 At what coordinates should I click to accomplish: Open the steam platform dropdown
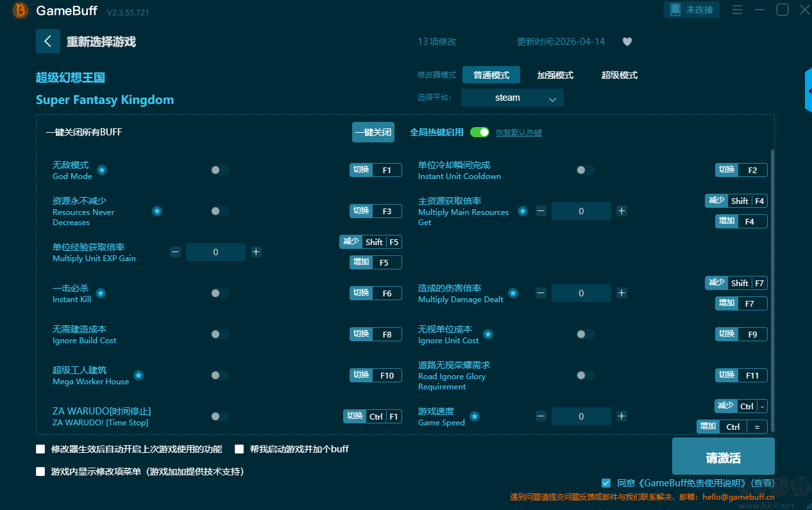pyautogui.click(x=512, y=98)
